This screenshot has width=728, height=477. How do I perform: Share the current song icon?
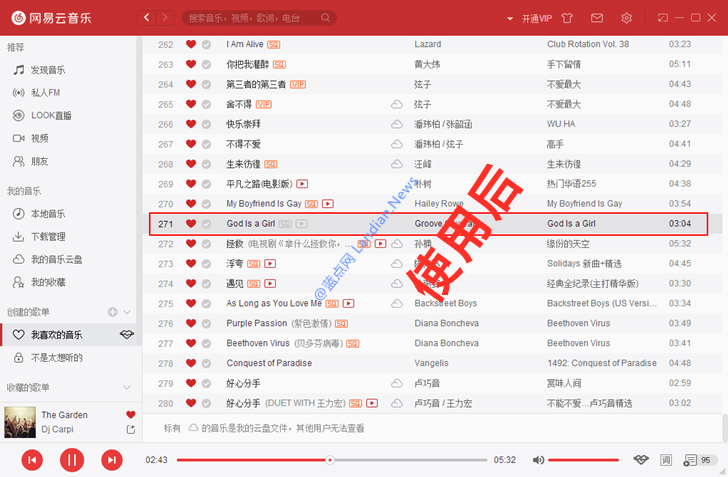tap(131, 430)
